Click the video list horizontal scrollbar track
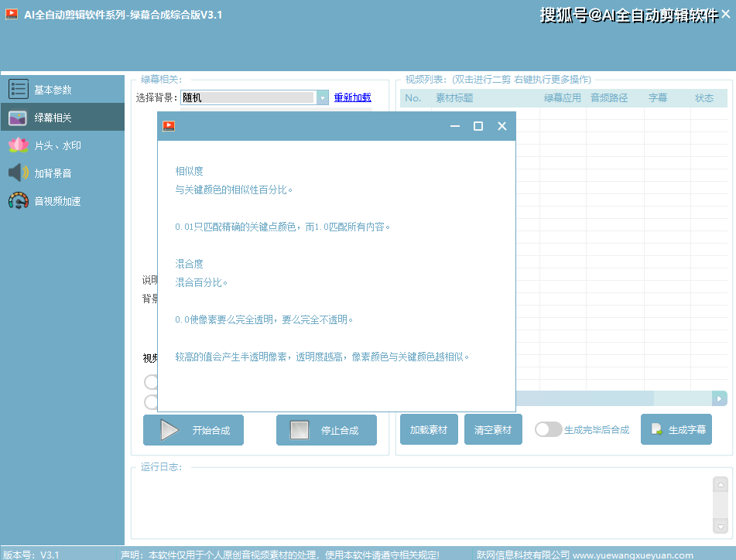The height and width of the screenshot is (560, 736). [x=683, y=398]
